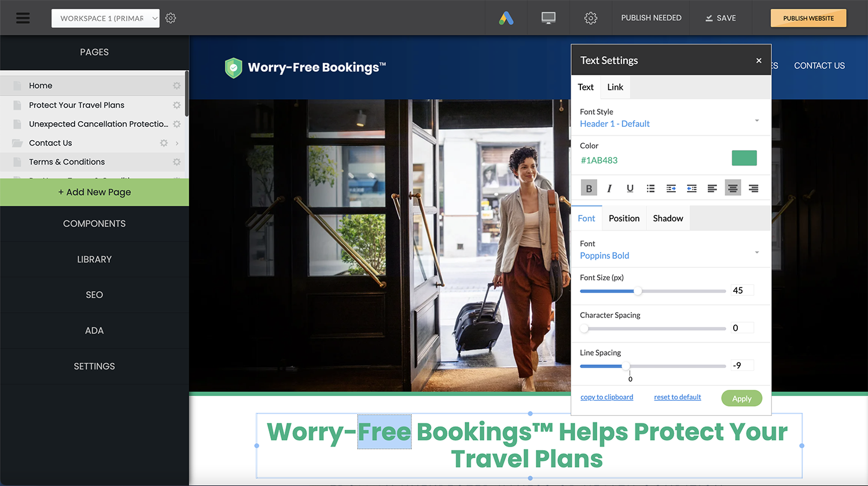Switch to the Link tab

pyautogui.click(x=615, y=87)
